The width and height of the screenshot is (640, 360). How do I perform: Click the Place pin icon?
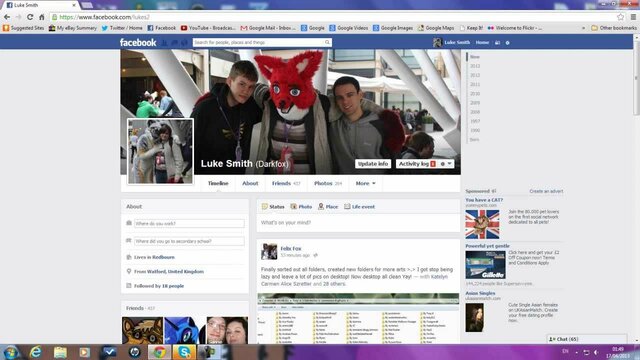point(321,207)
